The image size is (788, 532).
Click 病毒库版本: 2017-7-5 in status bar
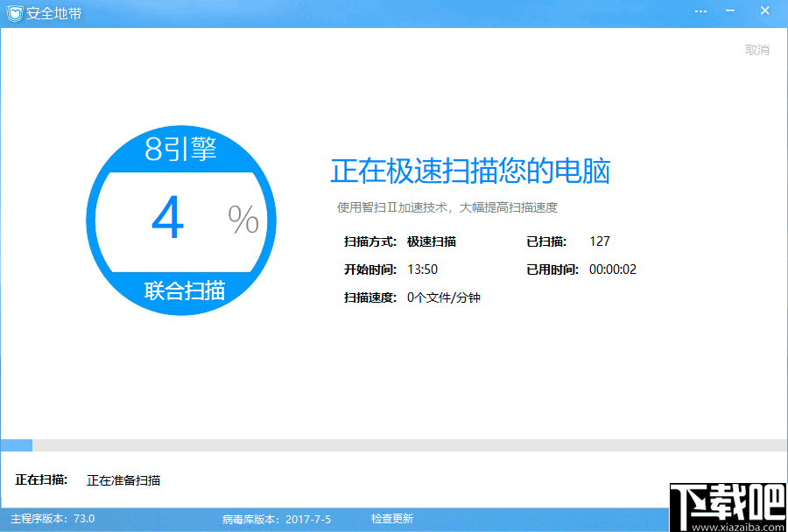click(x=277, y=519)
